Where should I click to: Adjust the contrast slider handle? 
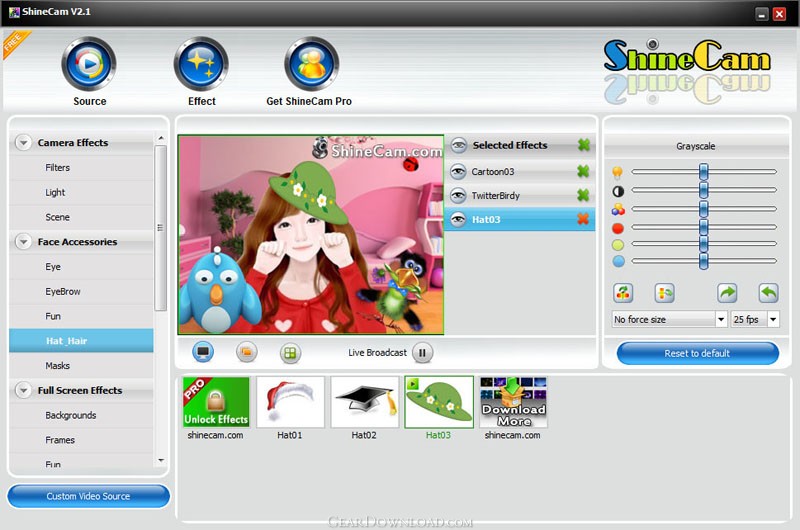click(704, 190)
